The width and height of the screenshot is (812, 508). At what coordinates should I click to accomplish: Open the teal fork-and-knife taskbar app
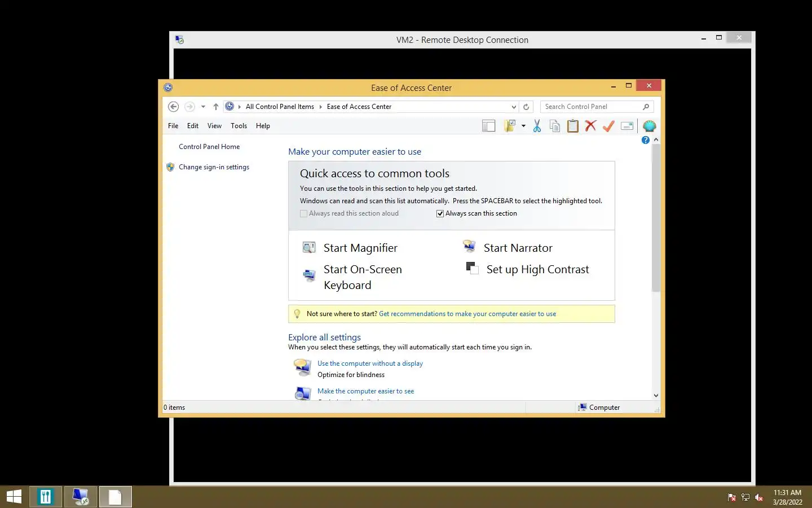(x=45, y=497)
